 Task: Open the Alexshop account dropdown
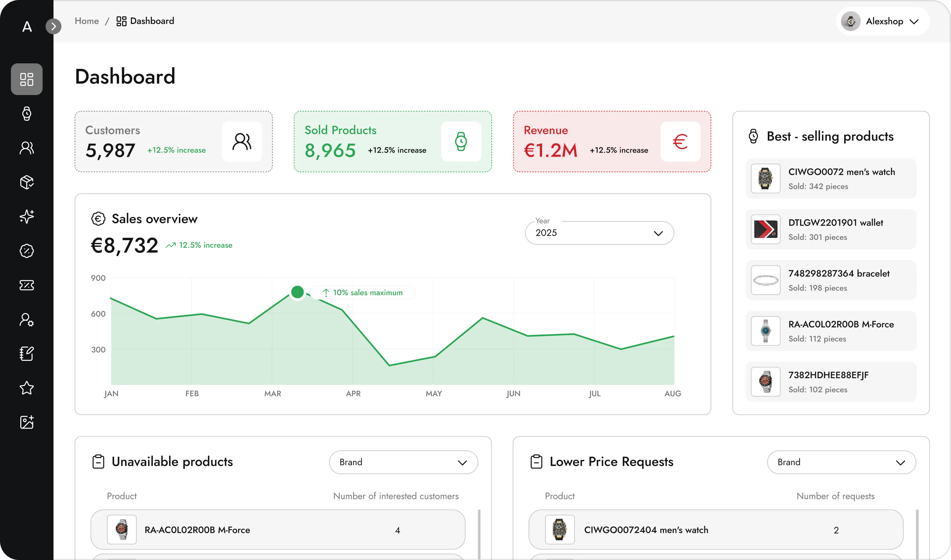coord(883,21)
